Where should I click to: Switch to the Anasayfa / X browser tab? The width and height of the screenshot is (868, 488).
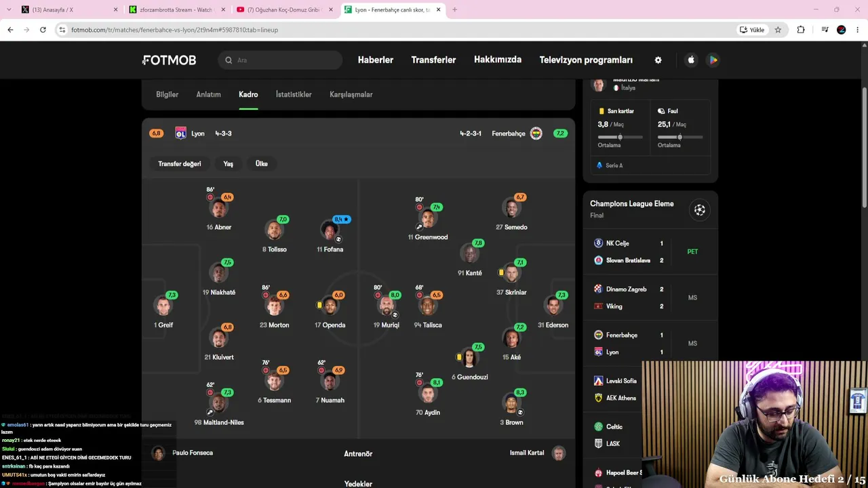click(x=68, y=9)
